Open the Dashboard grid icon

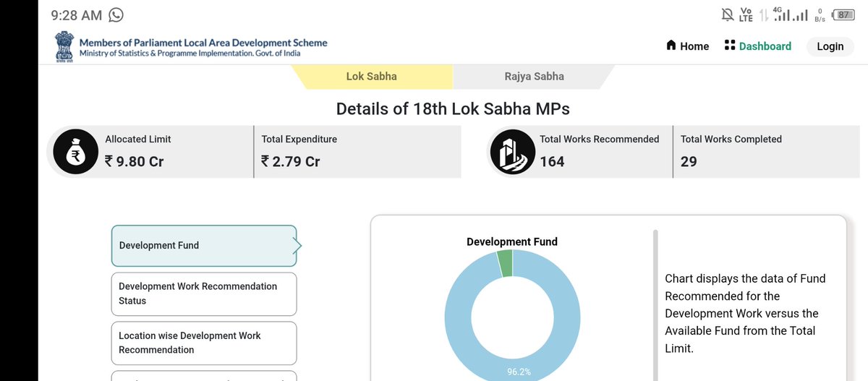pos(729,46)
